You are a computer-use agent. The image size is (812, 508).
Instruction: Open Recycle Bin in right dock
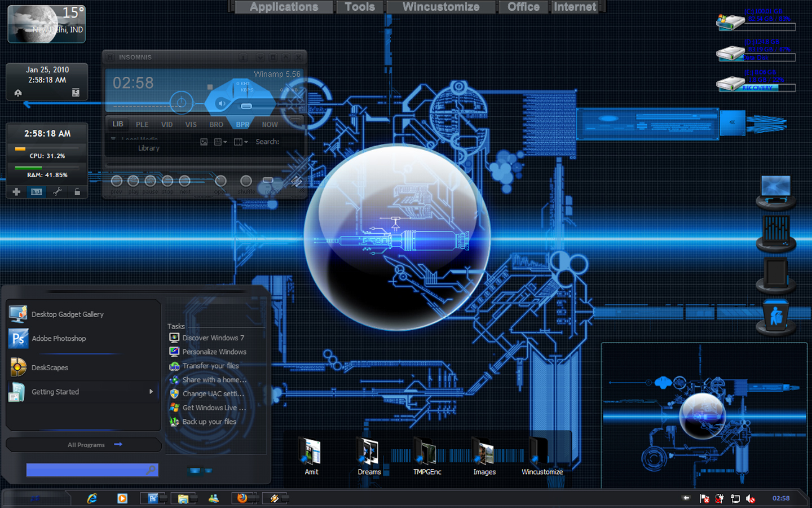coord(776,317)
